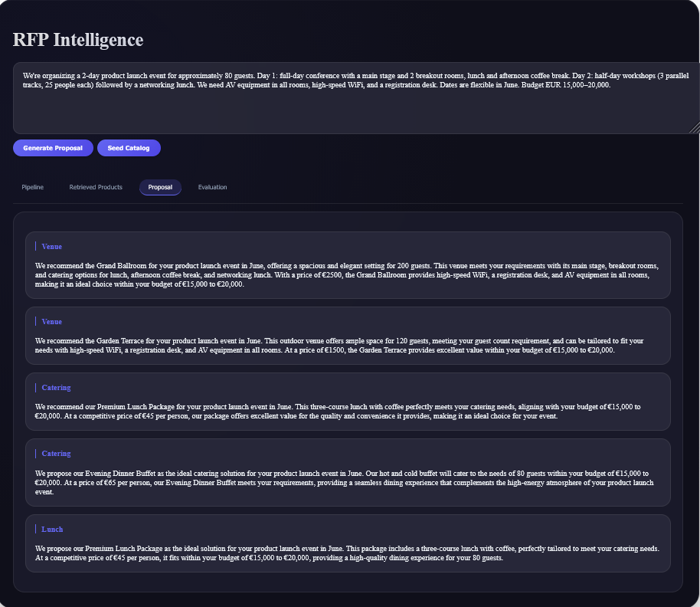Click the Catering heading of Evening Dinner Buffet card
700x607 pixels.
(56, 454)
